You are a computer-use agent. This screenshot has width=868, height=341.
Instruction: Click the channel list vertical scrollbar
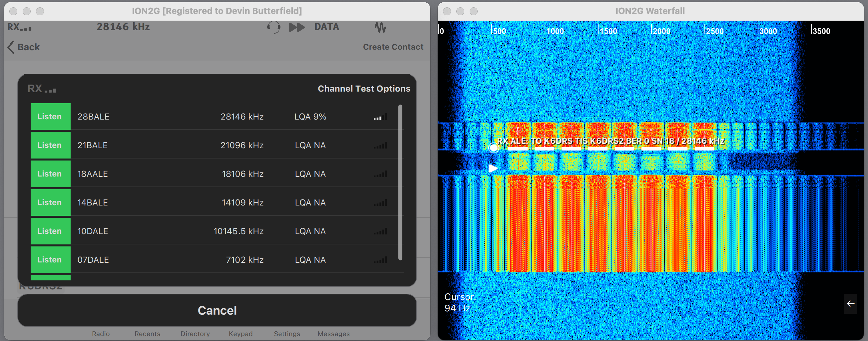click(x=400, y=182)
